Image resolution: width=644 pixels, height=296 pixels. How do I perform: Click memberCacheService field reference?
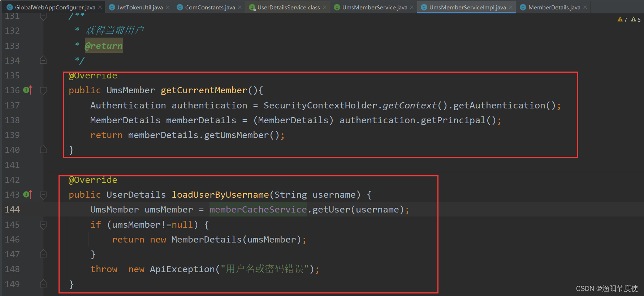258,210
